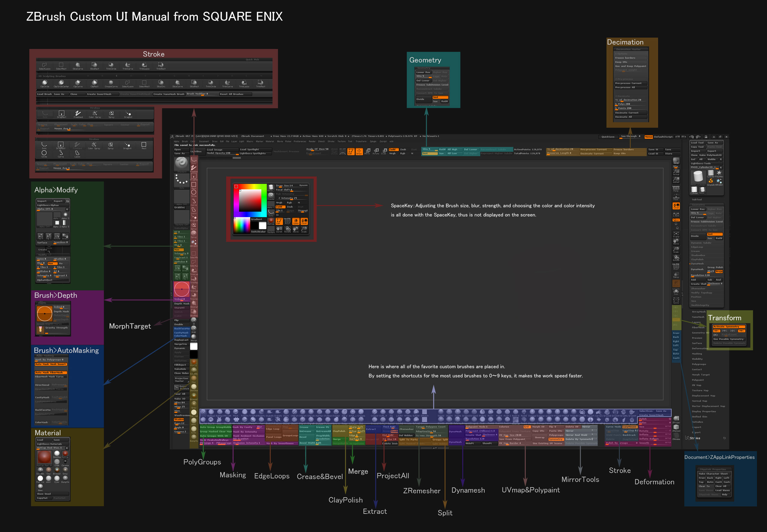Screen dimensions: 767x532
Task: Toggle Smt next to the Divide button
Action: click(715, 234)
